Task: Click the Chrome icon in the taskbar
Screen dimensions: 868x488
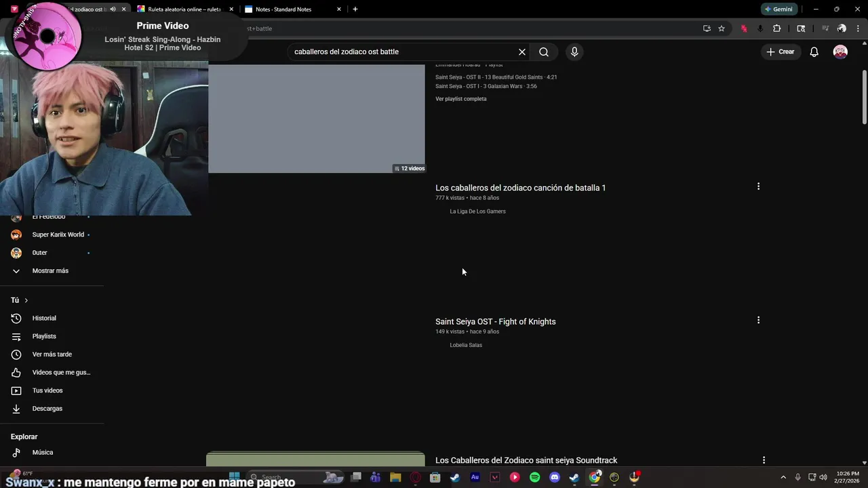Action: pyautogui.click(x=595, y=477)
